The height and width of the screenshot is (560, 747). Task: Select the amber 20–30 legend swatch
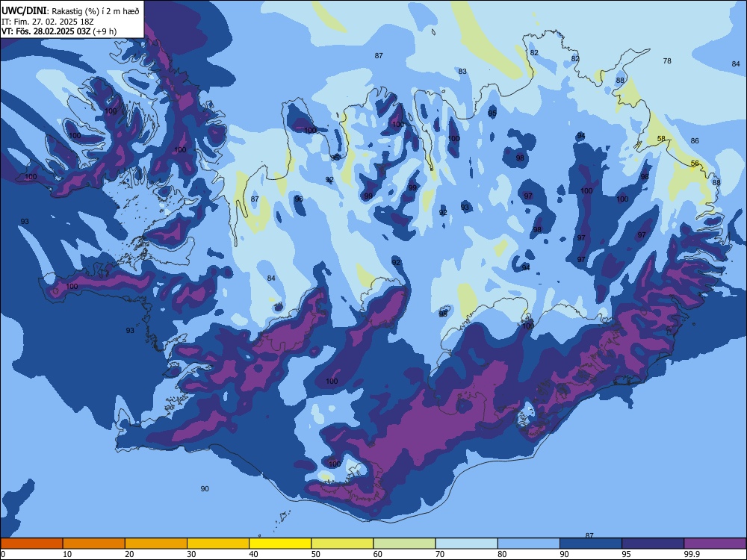pyautogui.click(x=156, y=544)
